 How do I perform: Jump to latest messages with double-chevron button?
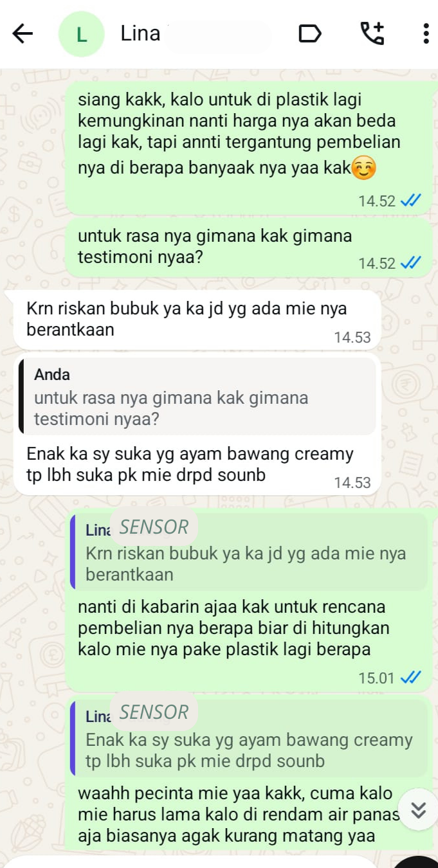point(418,809)
